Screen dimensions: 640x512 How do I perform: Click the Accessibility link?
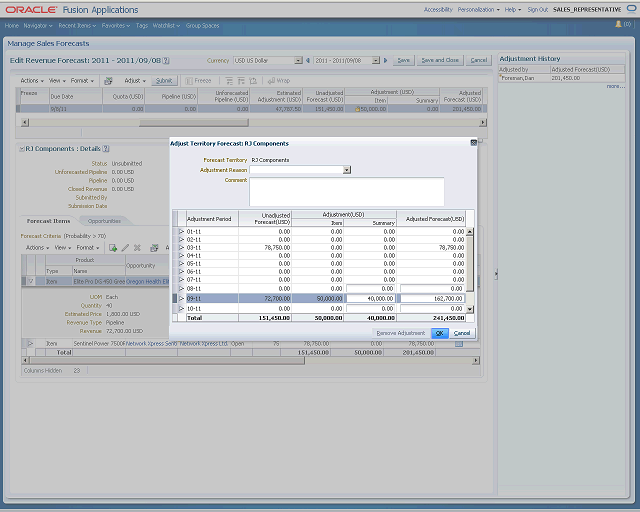tap(438, 9)
